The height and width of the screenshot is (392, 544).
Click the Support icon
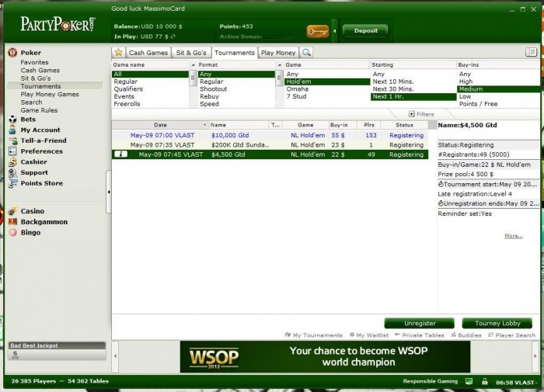(x=13, y=172)
